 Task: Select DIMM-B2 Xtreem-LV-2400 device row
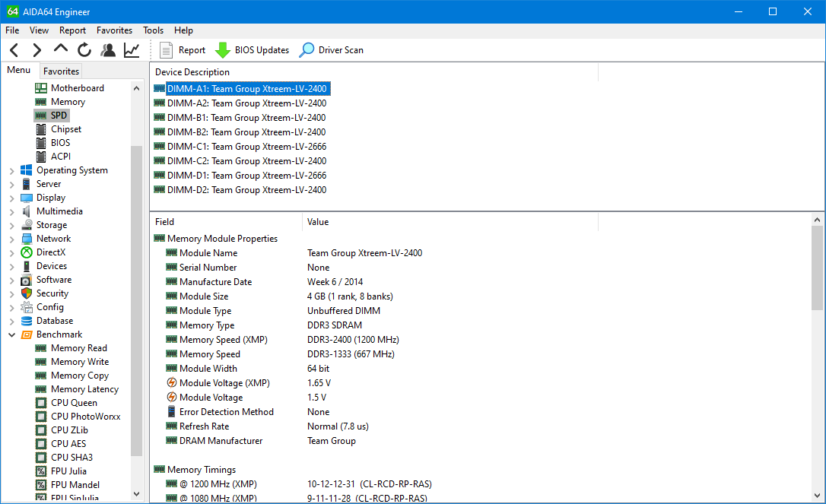(246, 132)
